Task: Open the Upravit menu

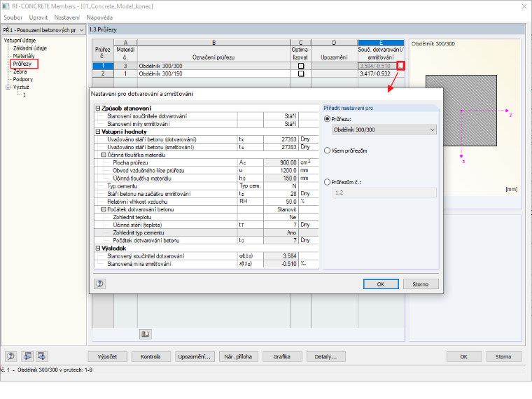Action: [x=38, y=17]
